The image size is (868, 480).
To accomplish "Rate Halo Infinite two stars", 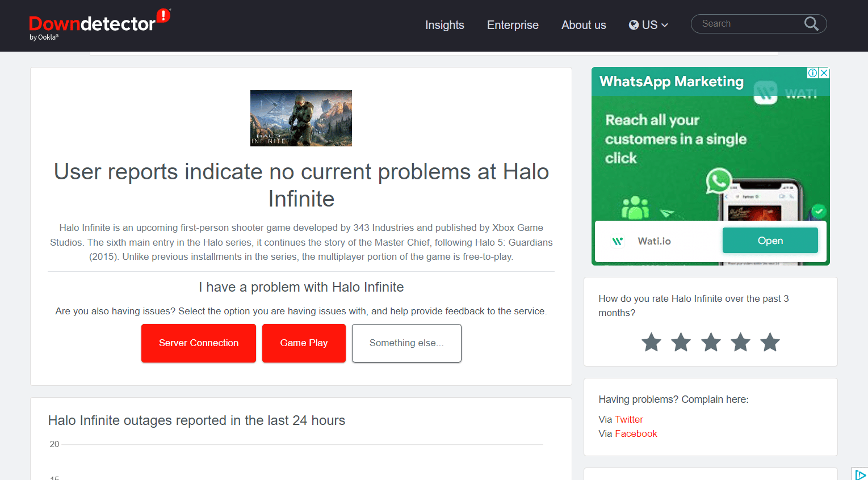I will [x=681, y=342].
